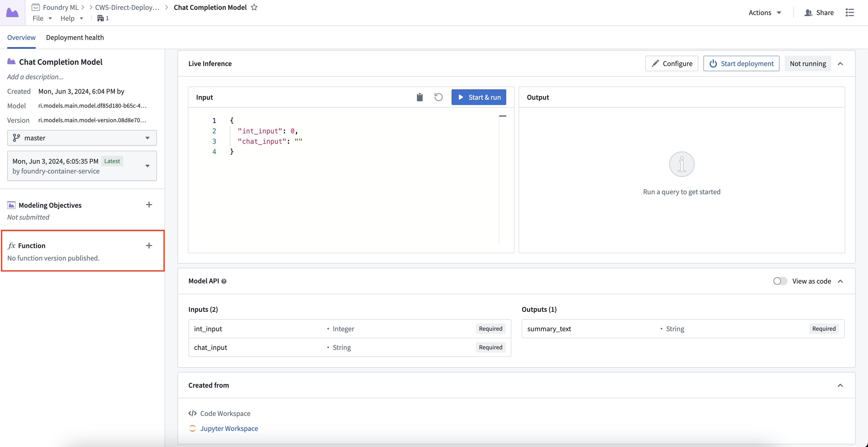868x447 pixels.
Task: Click the chat_input line in JSON editor
Action: pos(270,141)
